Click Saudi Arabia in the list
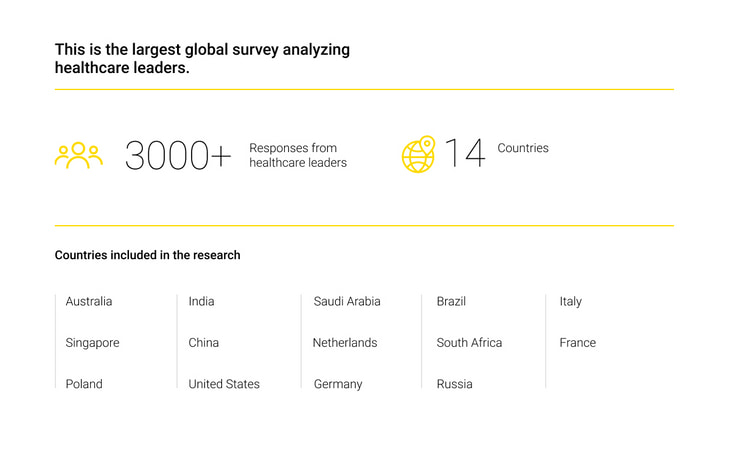The height and width of the screenshot is (449, 730). click(347, 301)
